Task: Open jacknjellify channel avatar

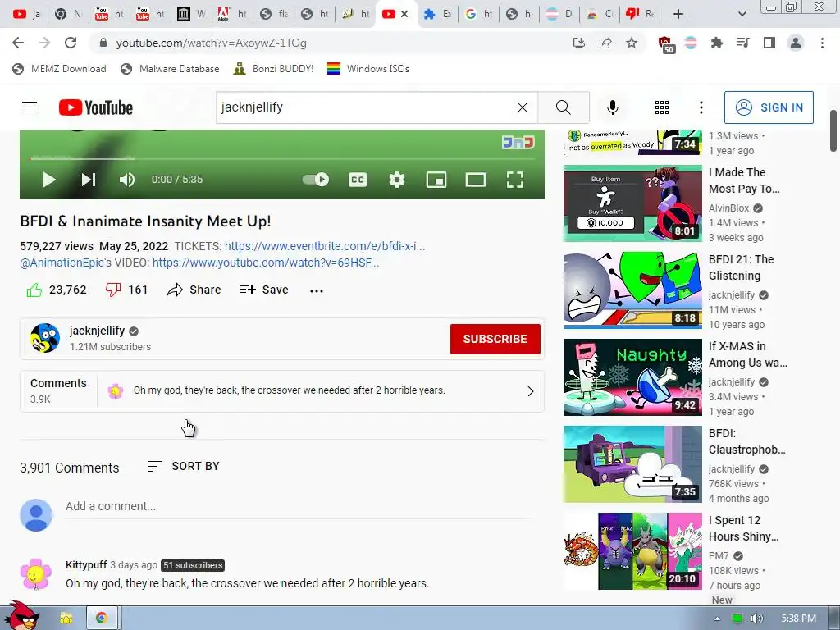Action: (x=45, y=338)
